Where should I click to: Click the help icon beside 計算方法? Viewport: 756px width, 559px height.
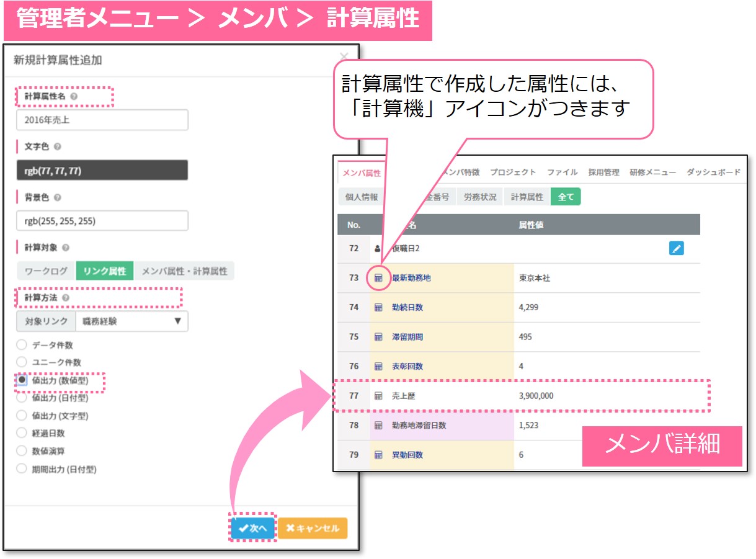point(66,298)
